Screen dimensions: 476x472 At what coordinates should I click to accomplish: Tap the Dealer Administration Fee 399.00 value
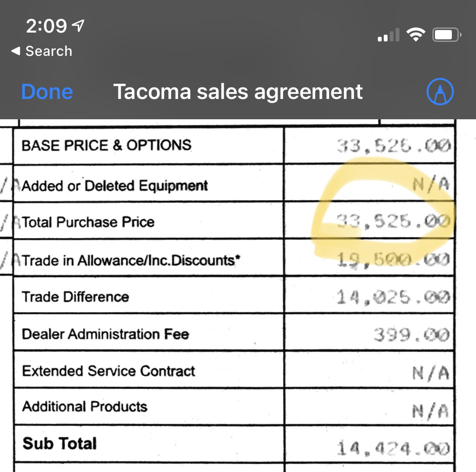[x=412, y=335]
